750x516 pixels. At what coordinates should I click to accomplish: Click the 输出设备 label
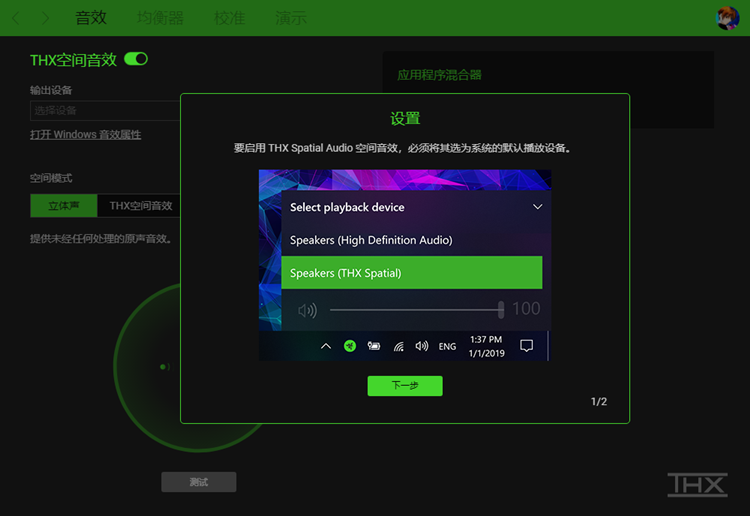coord(51,90)
